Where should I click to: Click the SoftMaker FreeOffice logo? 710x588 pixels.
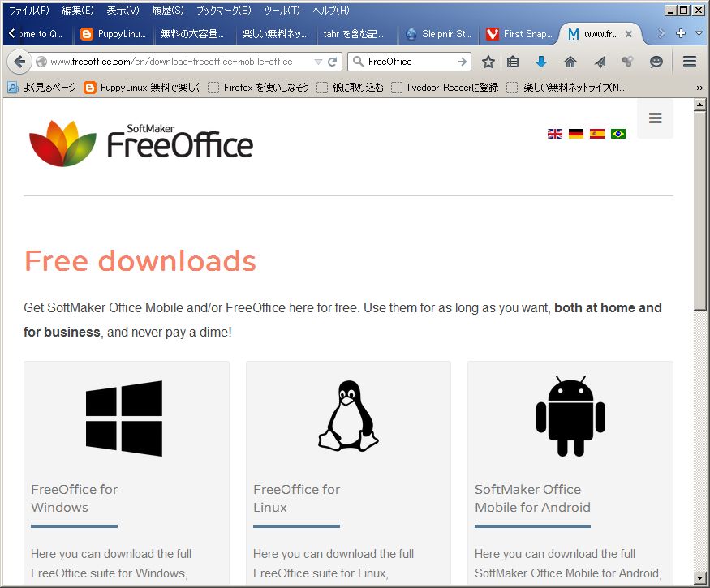(141, 143)
